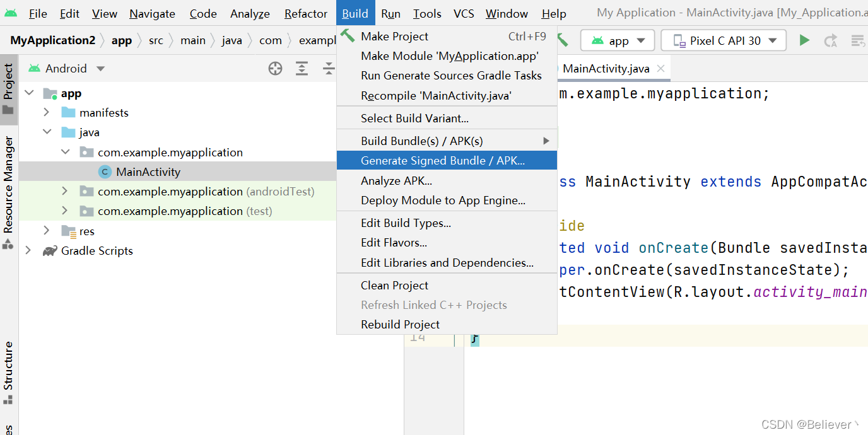Close the MainActivity.java editor tab
This screenshot has height=435, width=868.
point(660,69)
